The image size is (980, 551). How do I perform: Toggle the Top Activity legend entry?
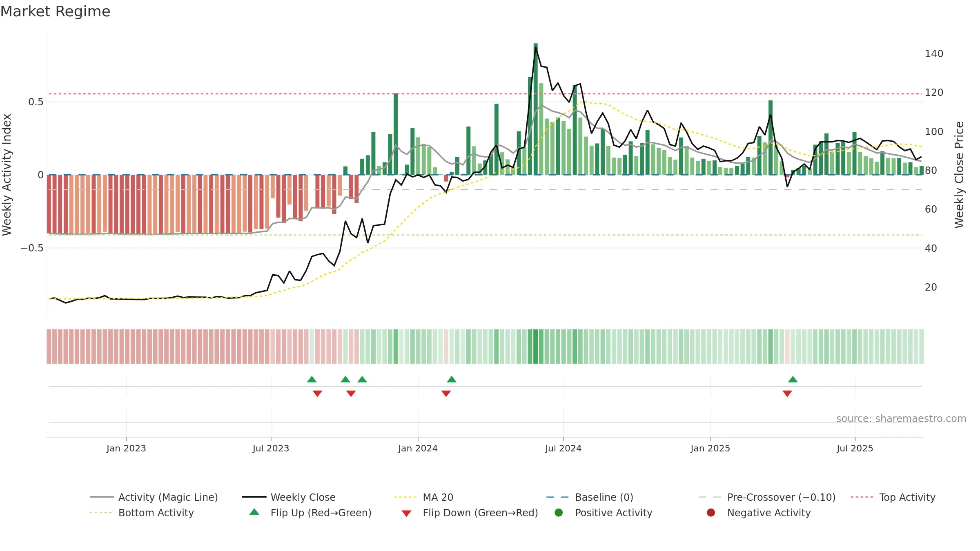point(893,497)
